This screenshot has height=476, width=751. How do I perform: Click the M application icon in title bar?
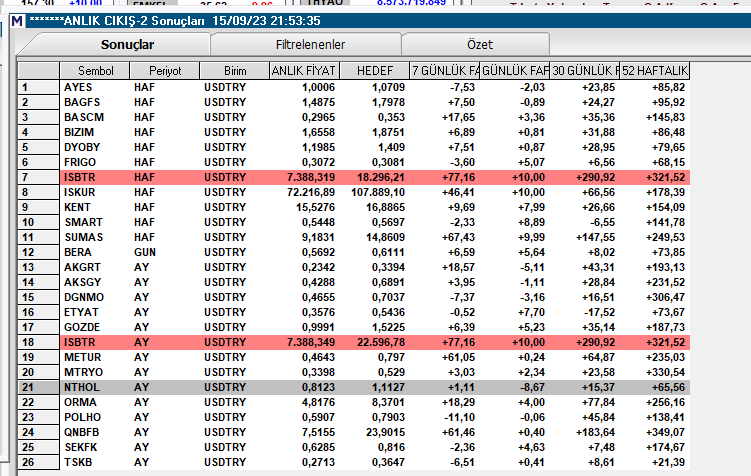17,21
